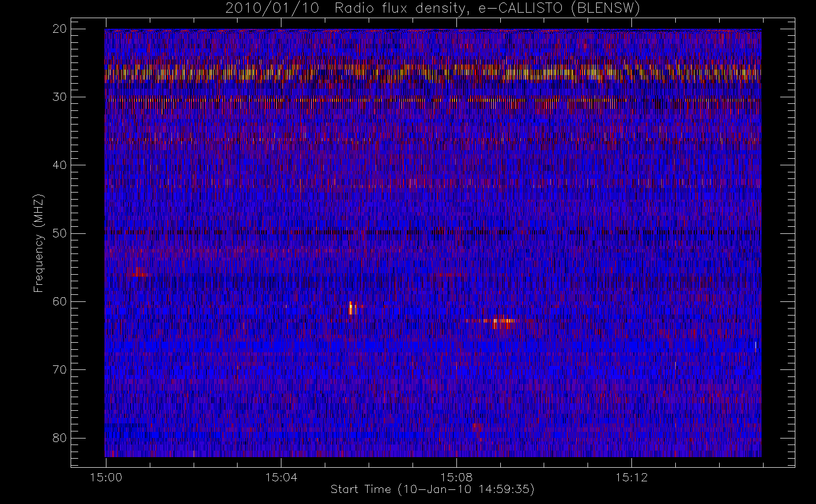
Task: Click the bright white burst near 61 MHz
Action: tap(352, 308)
